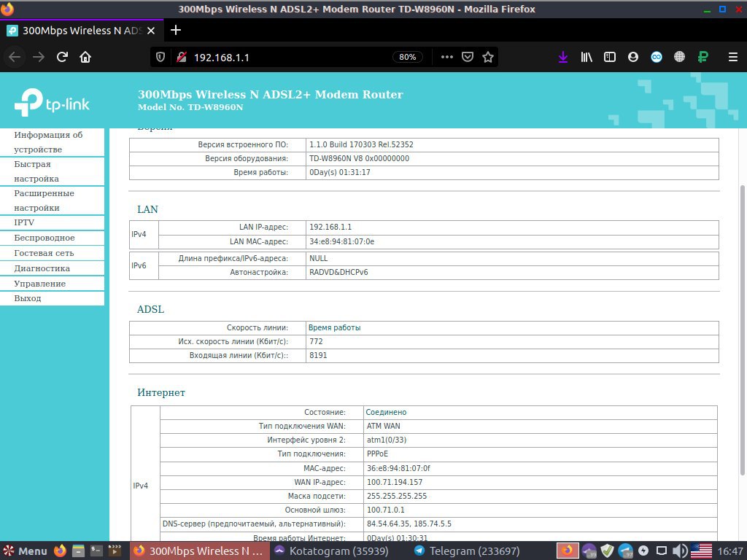Click incoming line speed 8191 value

[x=318, y=355]
